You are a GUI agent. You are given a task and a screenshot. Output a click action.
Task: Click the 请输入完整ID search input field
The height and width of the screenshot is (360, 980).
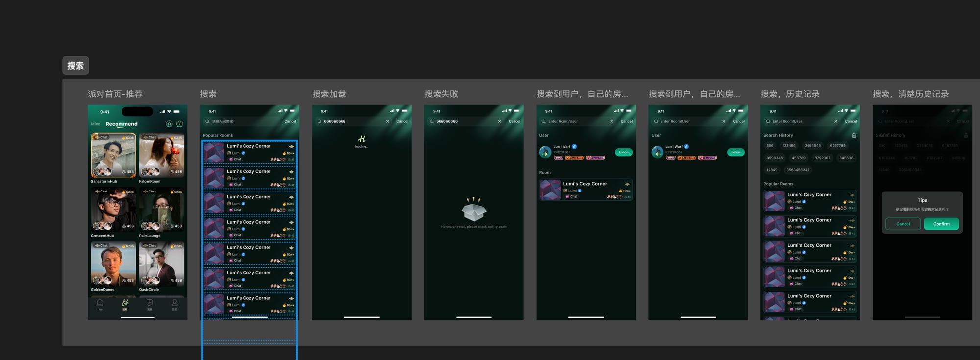(242, 121)
